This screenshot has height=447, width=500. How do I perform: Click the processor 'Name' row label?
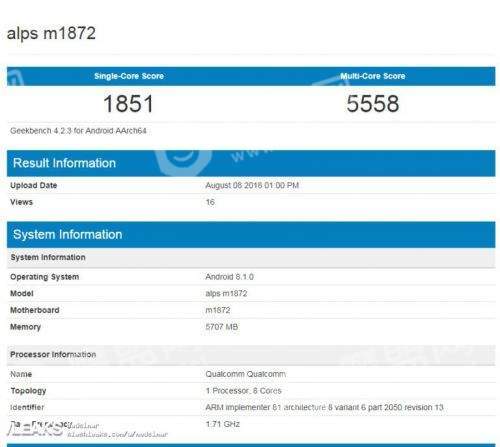[x=21, y=374]
